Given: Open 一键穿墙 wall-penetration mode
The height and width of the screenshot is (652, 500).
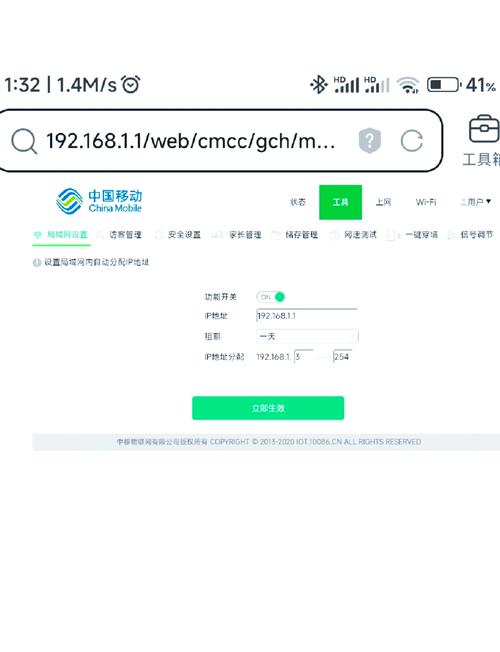Looking at the screenshot, I should tap(413, 235).
